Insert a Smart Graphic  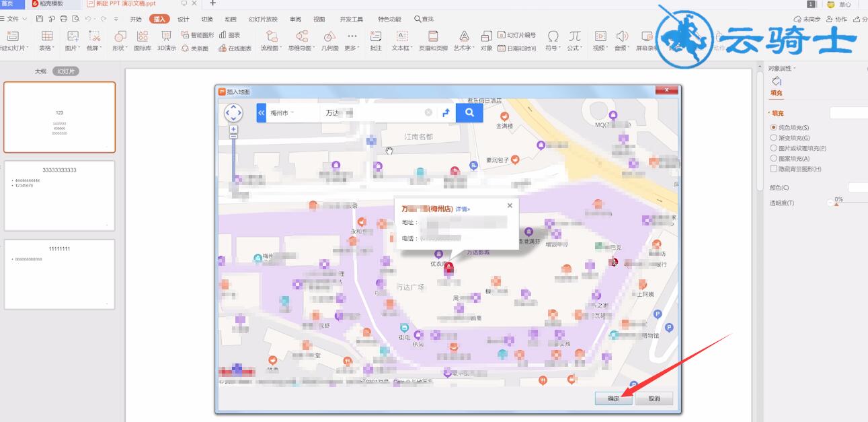(198, 35)
